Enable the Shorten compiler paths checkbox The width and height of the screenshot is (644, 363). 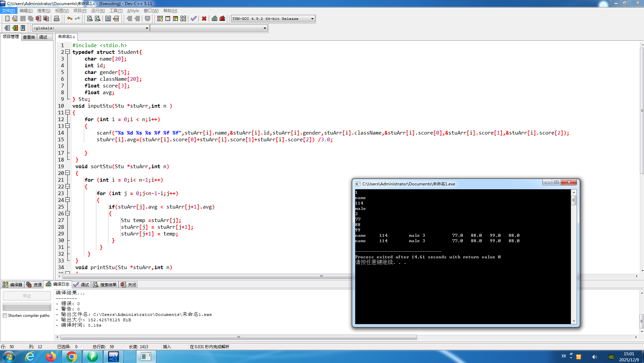(5, 316)
